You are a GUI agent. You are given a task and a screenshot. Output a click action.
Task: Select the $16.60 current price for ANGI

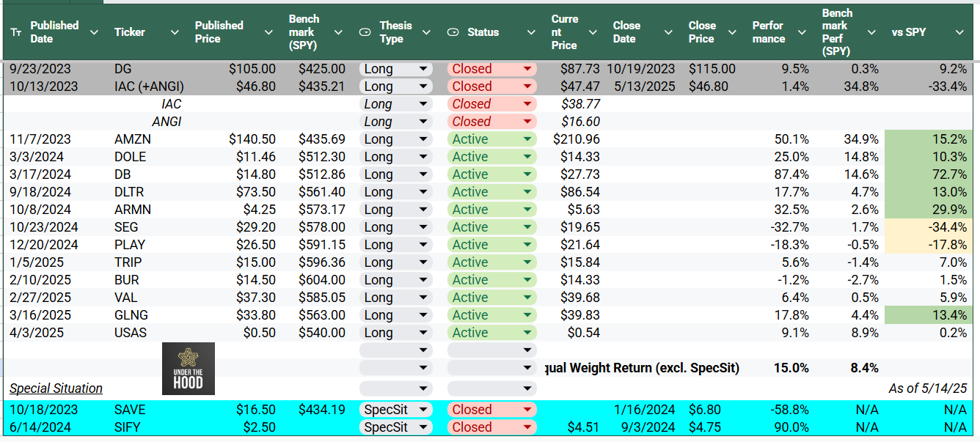tap(581, 122)
